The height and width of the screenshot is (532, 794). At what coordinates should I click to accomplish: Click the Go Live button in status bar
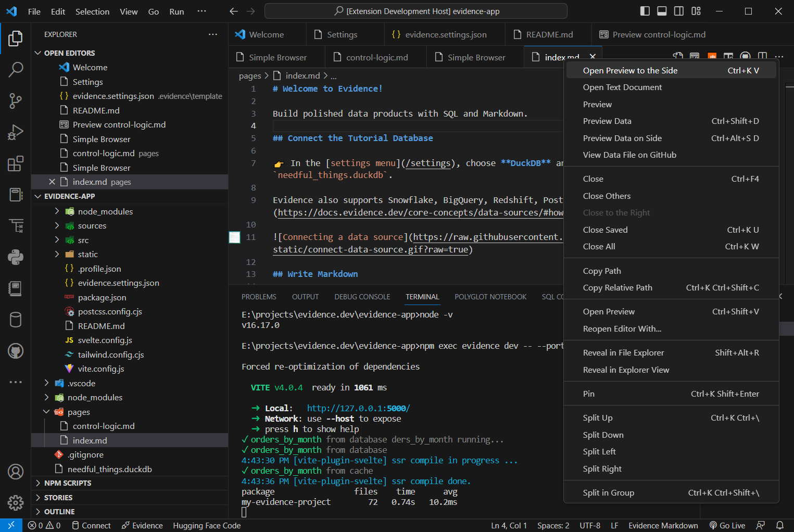727,525
